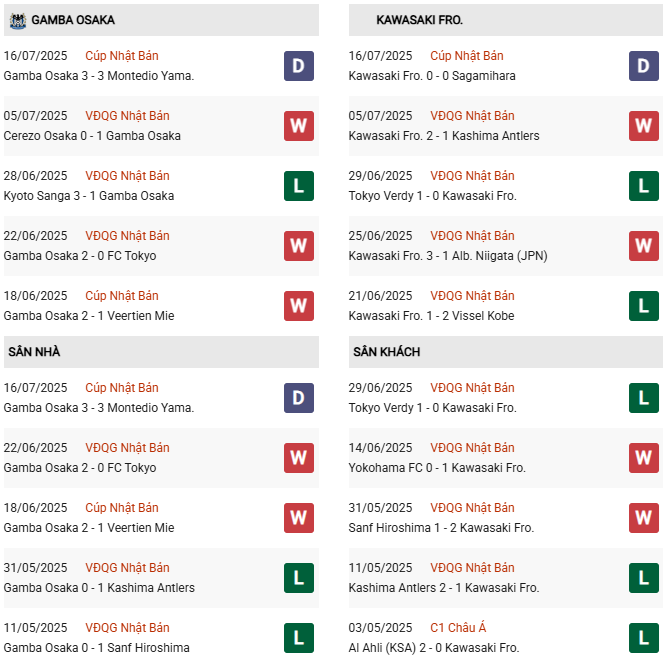Click L badge for Al Ahli match
The height and width of the screenshot is (661, 663).
coord(644,638)
